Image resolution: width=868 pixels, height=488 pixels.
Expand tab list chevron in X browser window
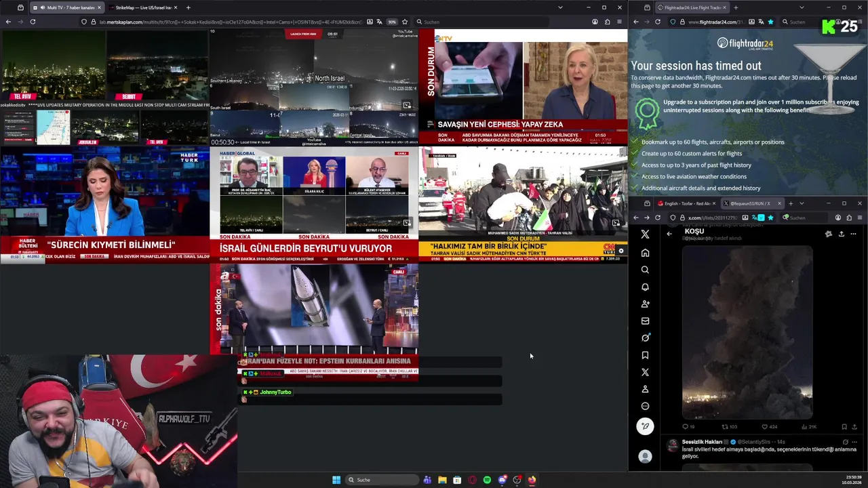tap(802, 203)
